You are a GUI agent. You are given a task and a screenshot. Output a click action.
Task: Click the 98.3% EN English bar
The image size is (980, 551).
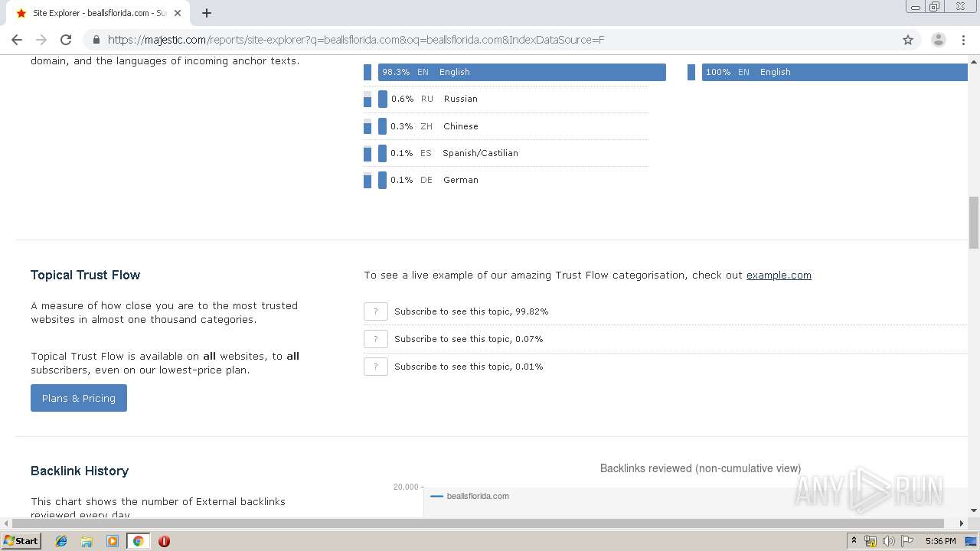tap(522, 72)
